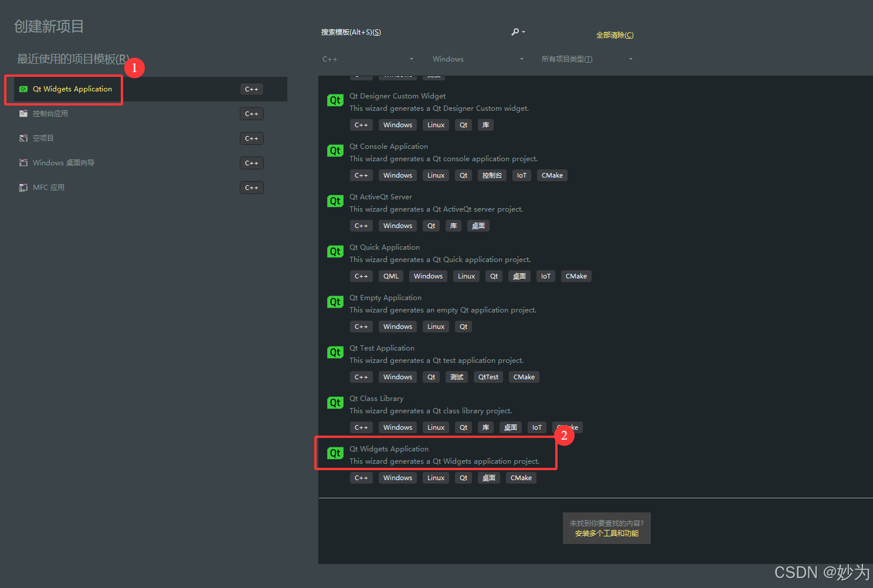The height and width of the screenshot is (588, 873).
Task: Open the Windows platform filter dropdown
Action: [x=478, y=59]
